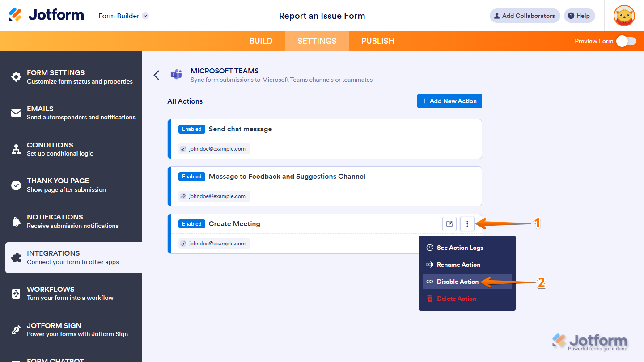Screen dimensions: 644x362
Task: Click the johndoe@example.com chip under Create Meeting
Action: 214,243
